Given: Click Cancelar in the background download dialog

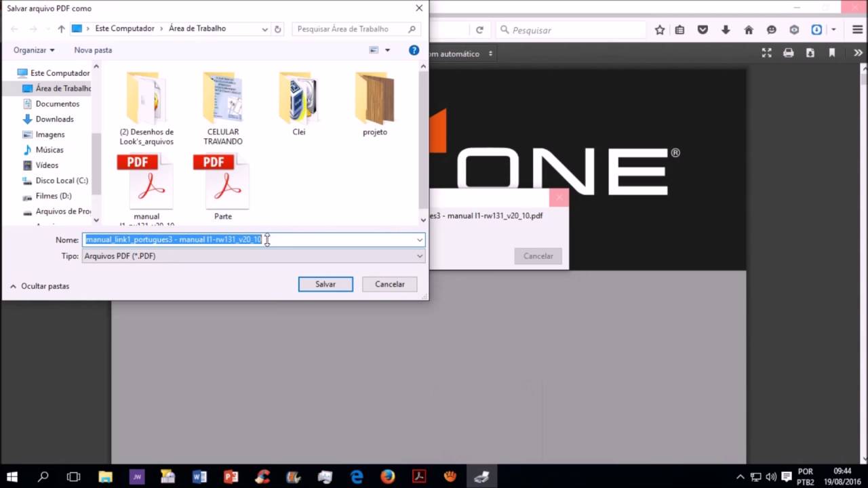Looking at the screenshot, I should click(538, 256).
